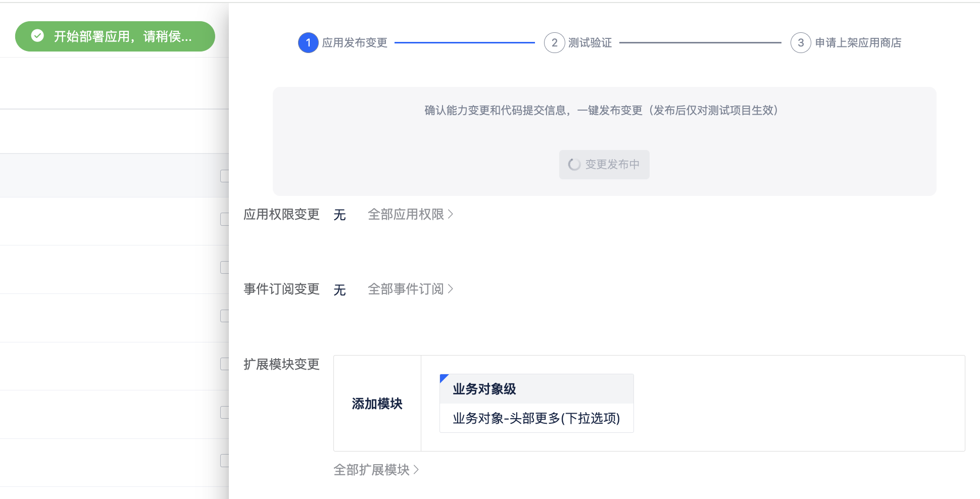Viewport: 980px width, 499px height.
Task: Tick the second checkbox from top at drawer edge
Action: coord(225,219)
